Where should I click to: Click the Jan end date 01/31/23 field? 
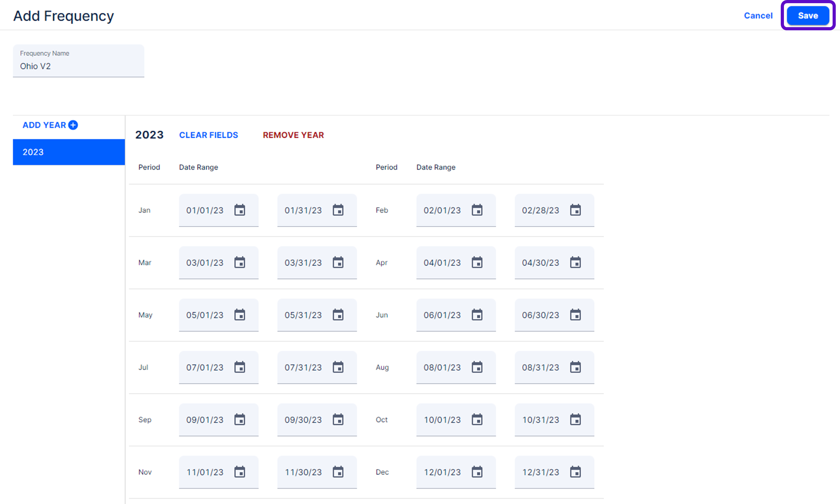[303, 210]
